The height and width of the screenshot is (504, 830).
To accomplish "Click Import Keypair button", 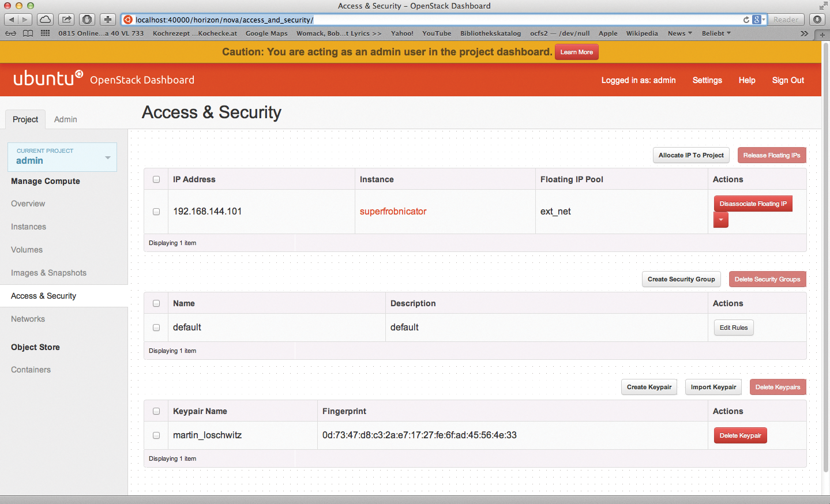I will pyautogui.click(x=713, y=387).
